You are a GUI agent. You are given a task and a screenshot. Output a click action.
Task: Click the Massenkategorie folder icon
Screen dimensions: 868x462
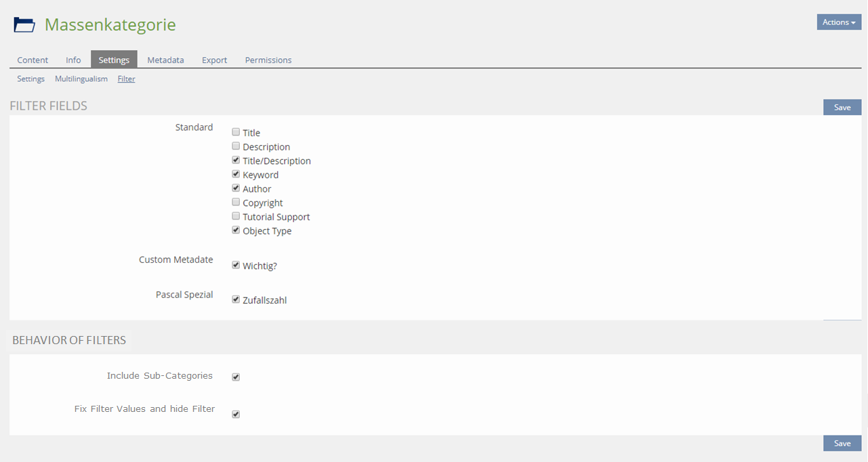tap(24, 25)
